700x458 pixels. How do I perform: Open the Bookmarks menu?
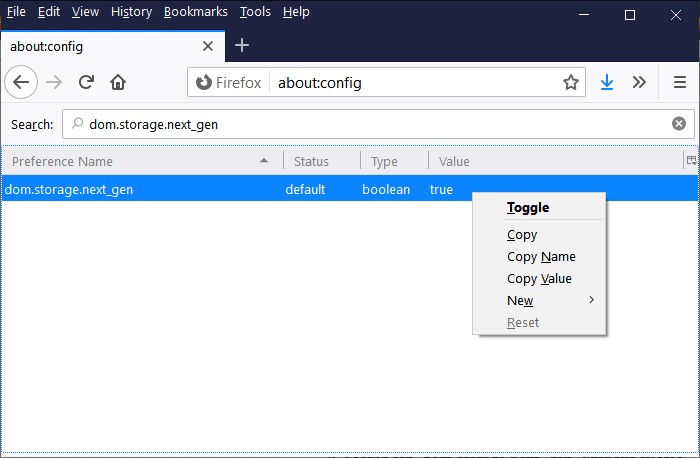[x=196, y=12]
